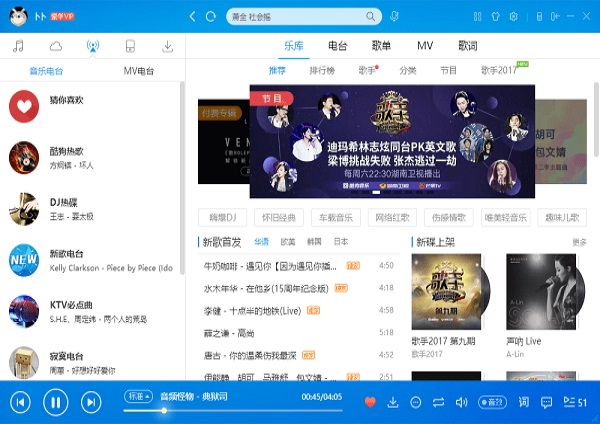
Task: Toggle desktop lyrics 词 button
Action: coord(523,402)
